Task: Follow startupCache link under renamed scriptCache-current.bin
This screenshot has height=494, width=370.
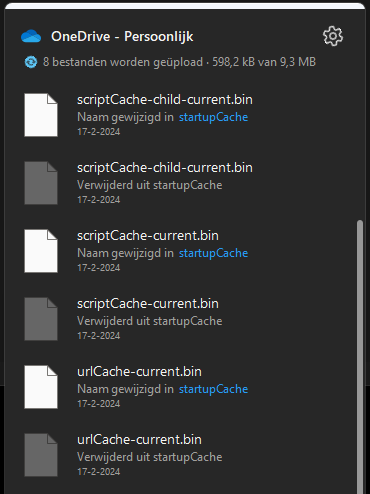Action: (x=213, y=253)
